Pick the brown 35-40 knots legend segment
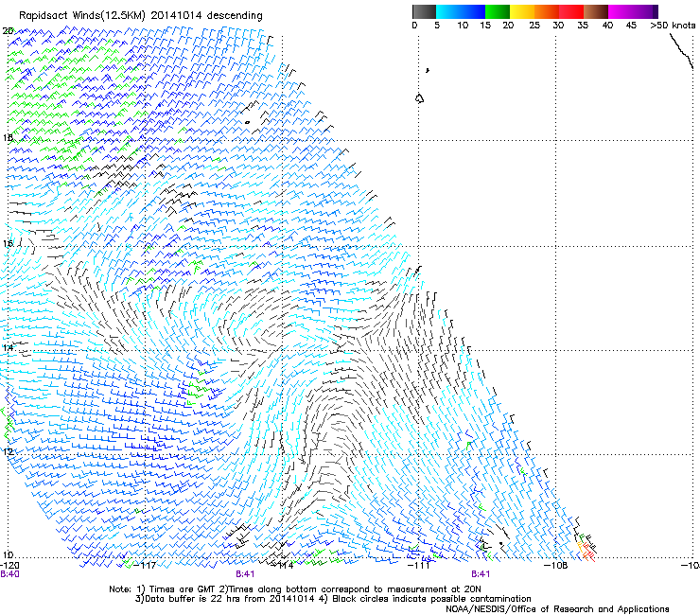Image resolution: width=700 pixels, height=615 pixels. (x=596, y=11)
